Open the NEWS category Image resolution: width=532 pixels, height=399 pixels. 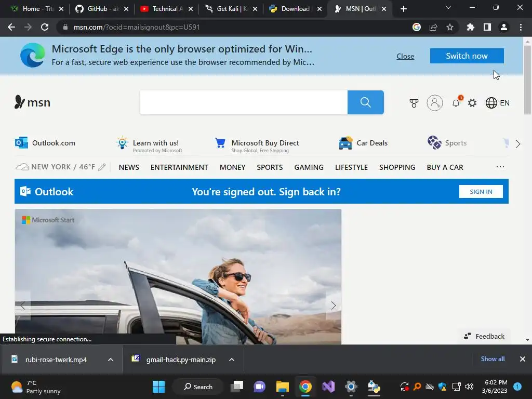coord(129,167)
